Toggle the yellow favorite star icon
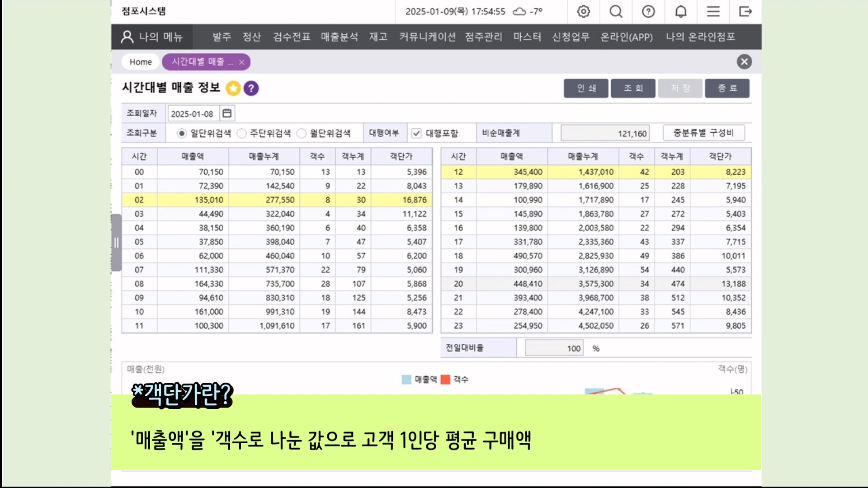This screenshot has height=488, width=868. tap(233, 88)
